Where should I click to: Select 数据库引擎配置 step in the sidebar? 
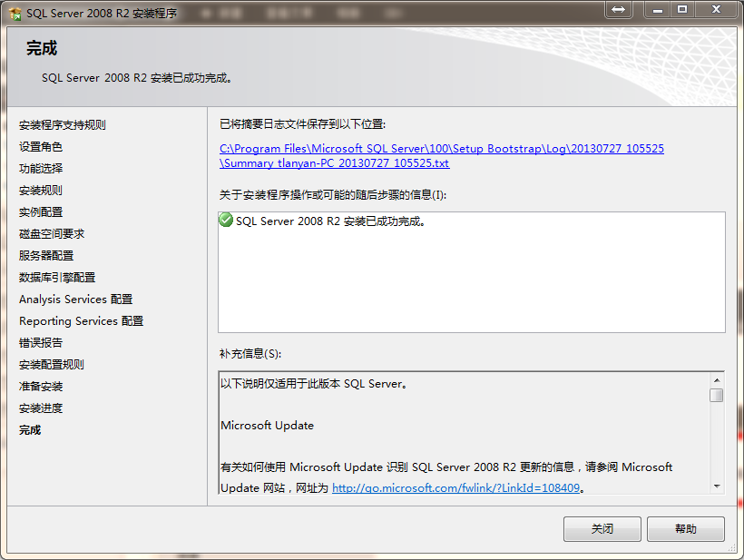[x=57, y=278]
